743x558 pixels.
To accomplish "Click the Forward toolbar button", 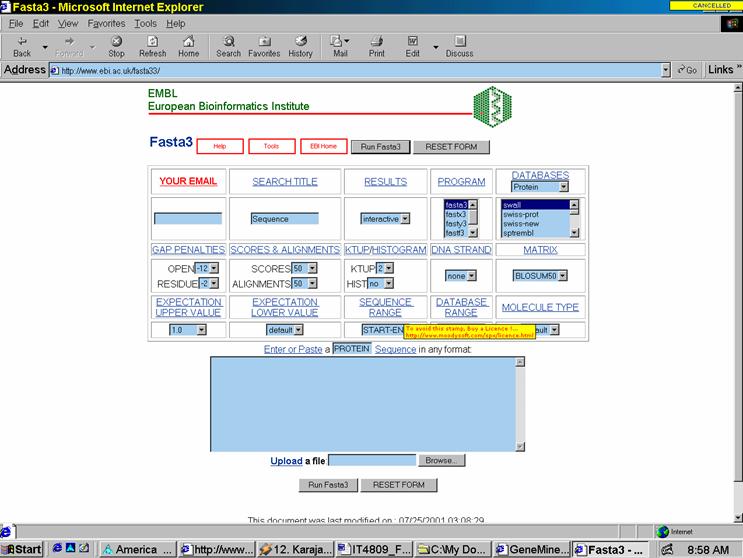I will 69,46.
